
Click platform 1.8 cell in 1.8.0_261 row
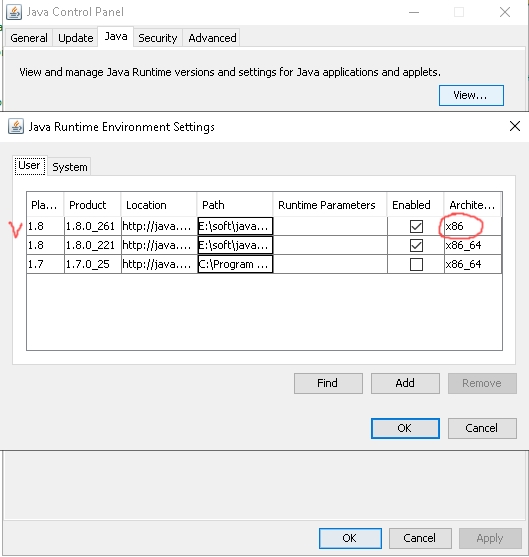45,226
